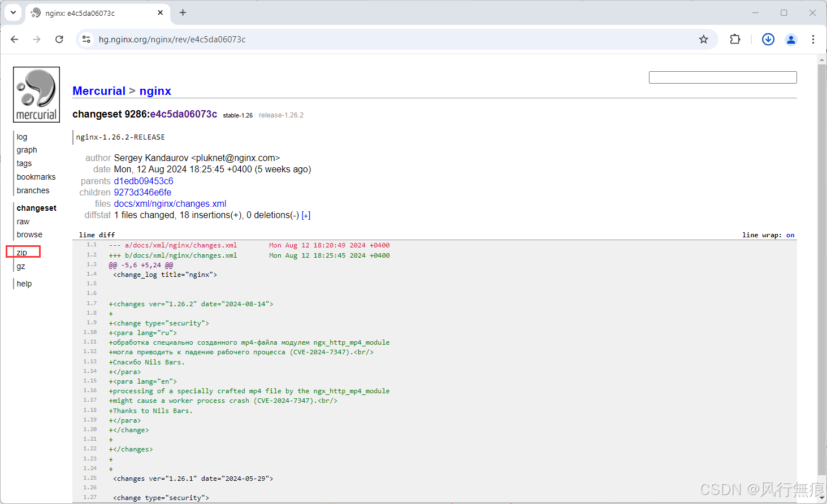Viewport: 827px width, 504px height.
Task: Click the '@@ -5,6 +5,24 @@' hunk header
Action: 141,265
